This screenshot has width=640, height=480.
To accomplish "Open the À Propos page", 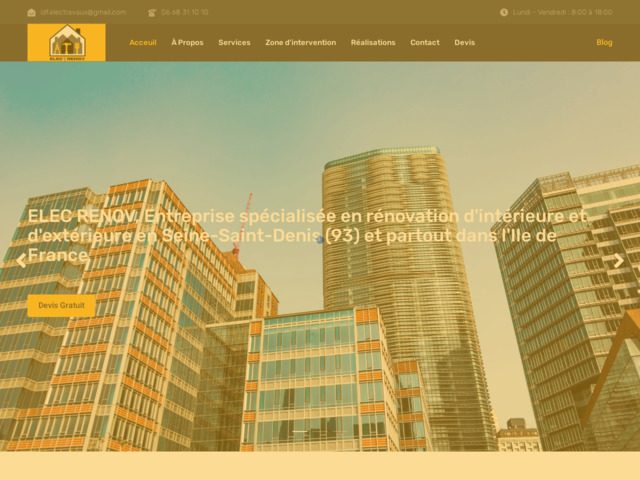I will (x=187, y=42).
